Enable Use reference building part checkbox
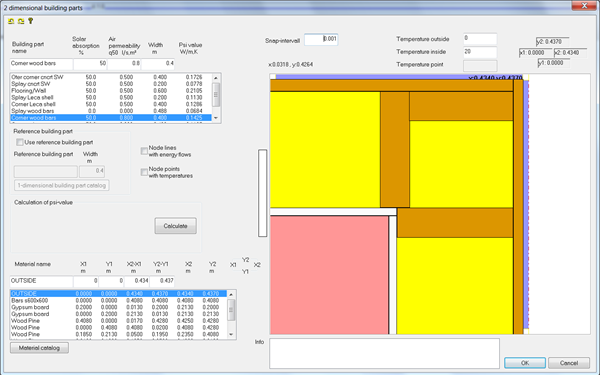600x375 pixels. coord(20,142)
